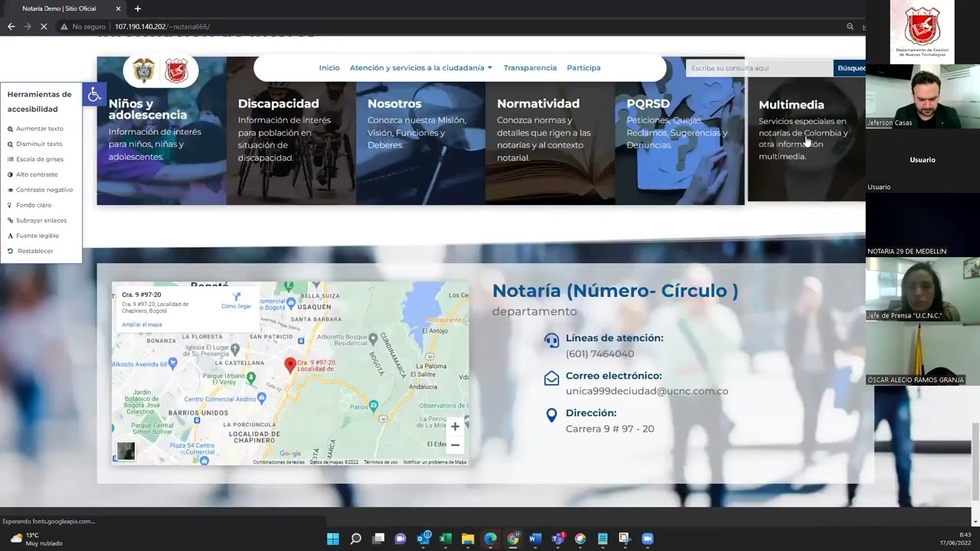Close the Notaría Demo tab

click(118, 8)
